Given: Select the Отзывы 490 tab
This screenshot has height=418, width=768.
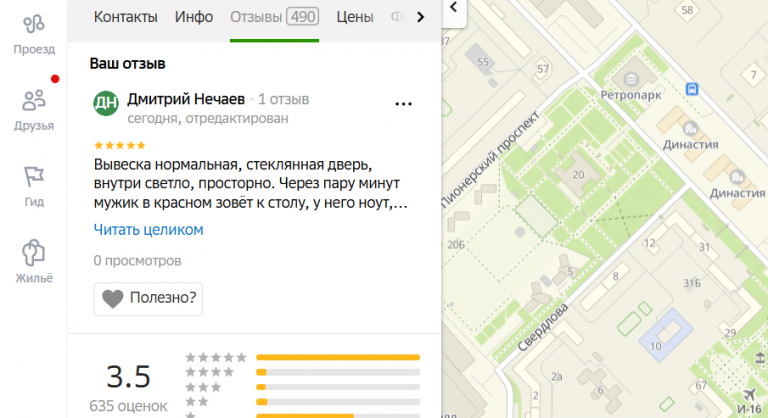Looking at the screenshot, I should click(x=274, y=17).
